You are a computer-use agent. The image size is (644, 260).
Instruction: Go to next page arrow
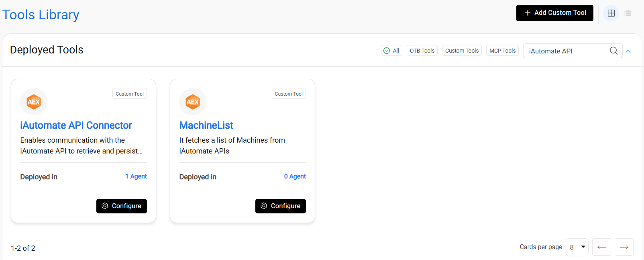624,247
